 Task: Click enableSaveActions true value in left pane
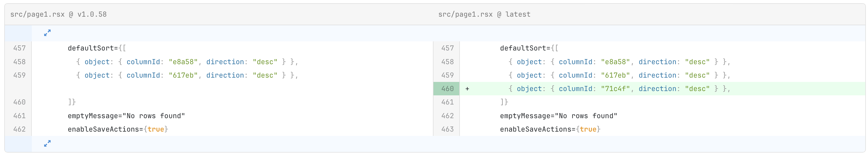tap(156, 129)
